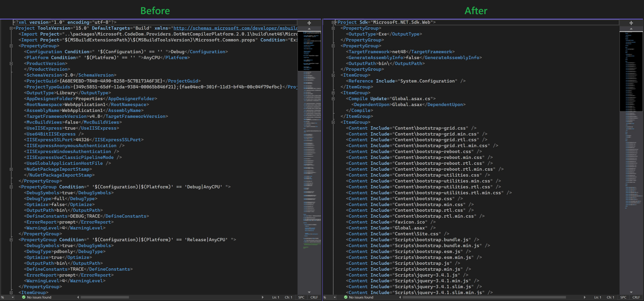Click horizontal scrollbar thumb in Before pane
This screenshot has width=644, height=301.
tap(105, 297)
